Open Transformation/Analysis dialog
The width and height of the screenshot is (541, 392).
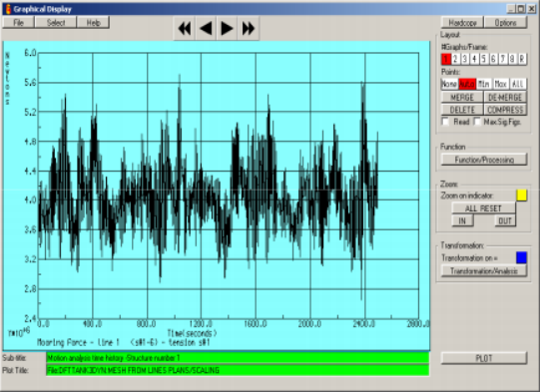tap(484, 271)
